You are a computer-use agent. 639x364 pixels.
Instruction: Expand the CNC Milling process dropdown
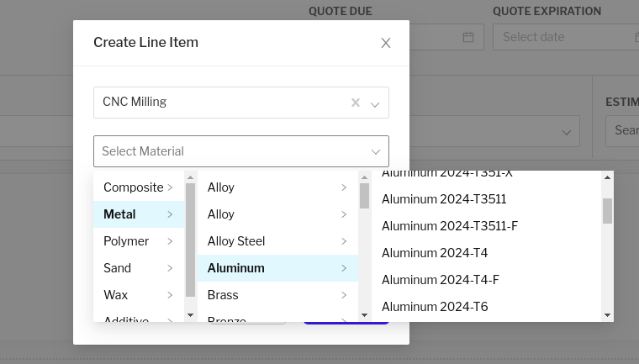coord(375,103)
